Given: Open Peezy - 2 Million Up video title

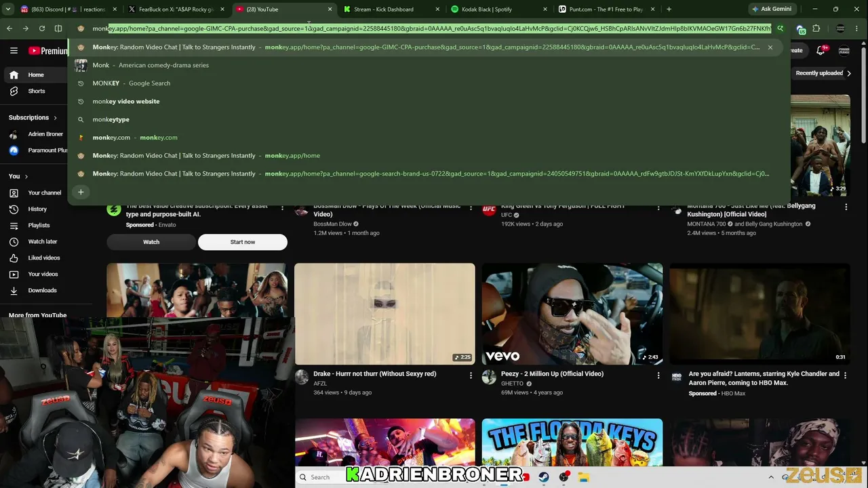Looking at the screenshot, I should 552,374.
